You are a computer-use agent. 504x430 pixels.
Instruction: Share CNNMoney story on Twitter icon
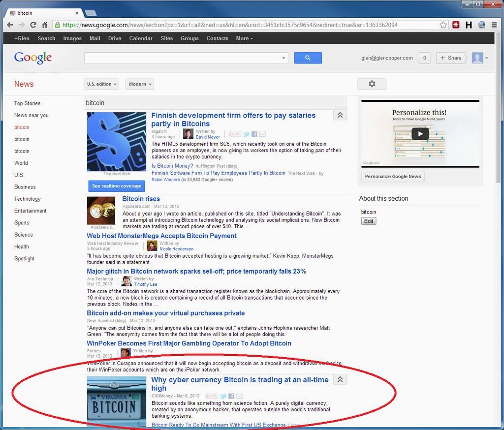(223, 396)
